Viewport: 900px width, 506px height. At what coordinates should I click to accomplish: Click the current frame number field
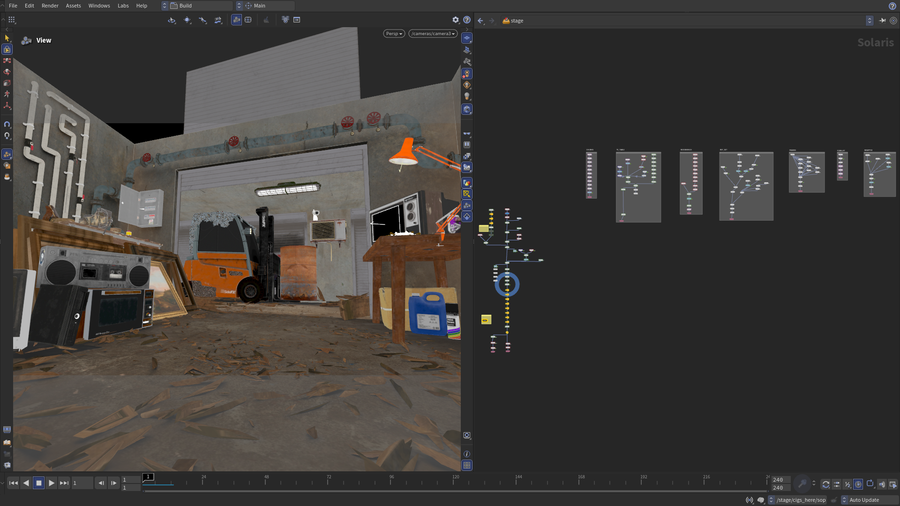[82, 483]
